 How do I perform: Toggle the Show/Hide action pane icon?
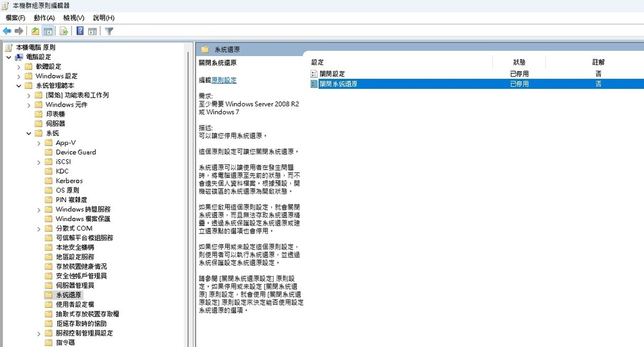(x=92, y=31)
